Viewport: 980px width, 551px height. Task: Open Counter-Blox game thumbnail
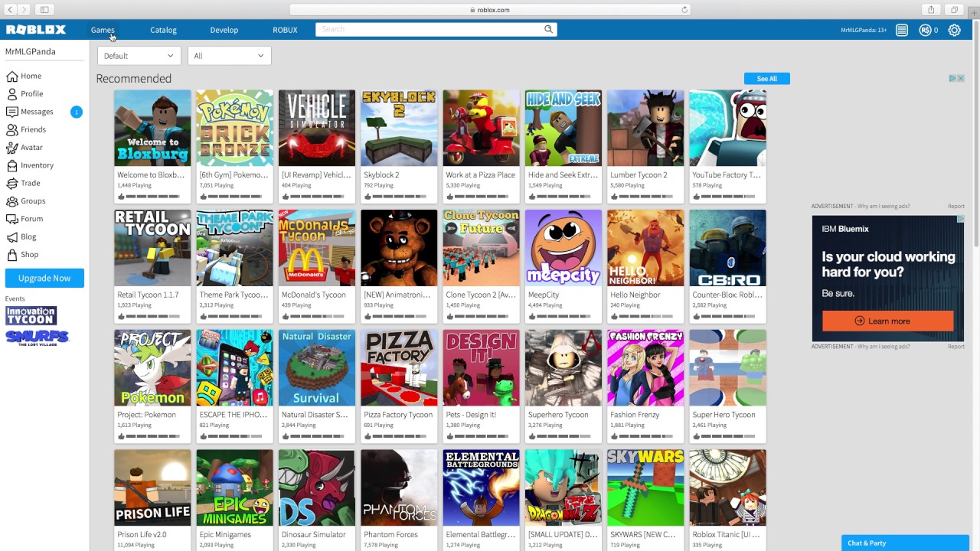pos(727,248)
